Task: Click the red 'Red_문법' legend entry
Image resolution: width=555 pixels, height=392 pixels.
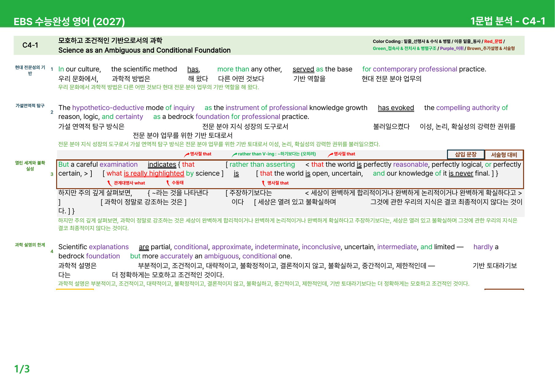Action: pos(493,41)
